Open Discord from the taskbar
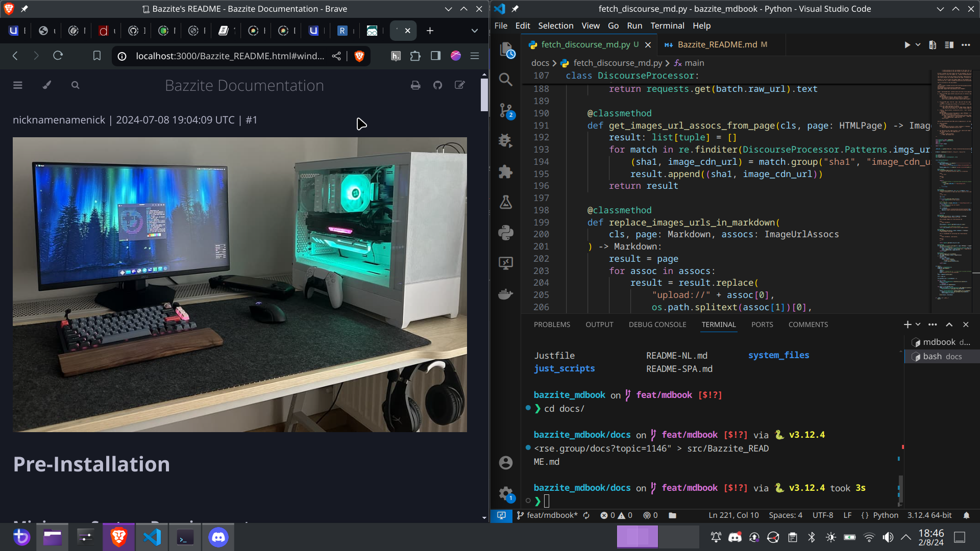Viewport: 980px width, 551px height. point(218,537)
